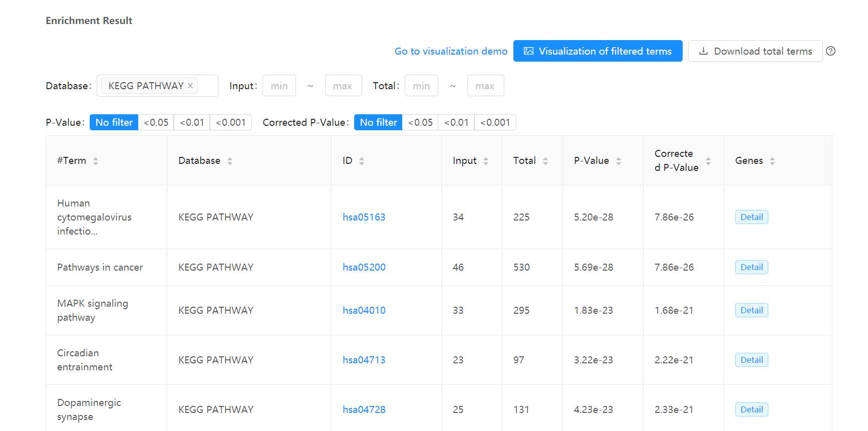The image size is (868, 431).
Task: Show gene Detail for Dopaminergic synapse
Action: [751, 409]
